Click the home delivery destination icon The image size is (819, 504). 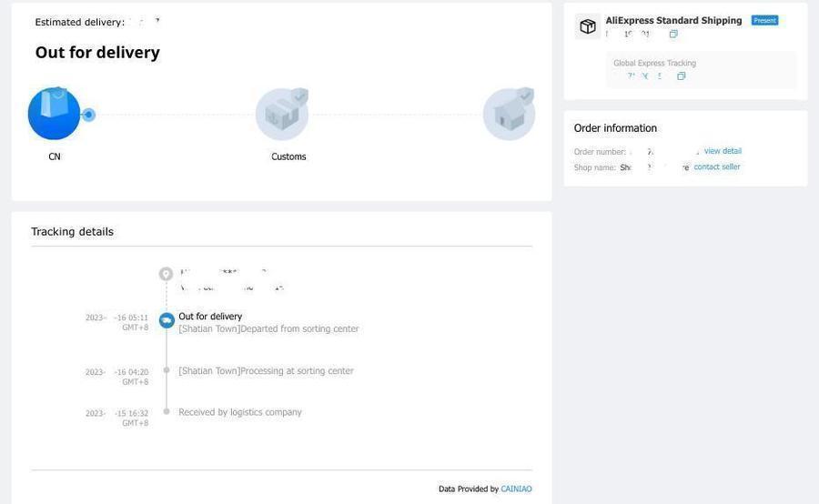click(x=510, y=114)
